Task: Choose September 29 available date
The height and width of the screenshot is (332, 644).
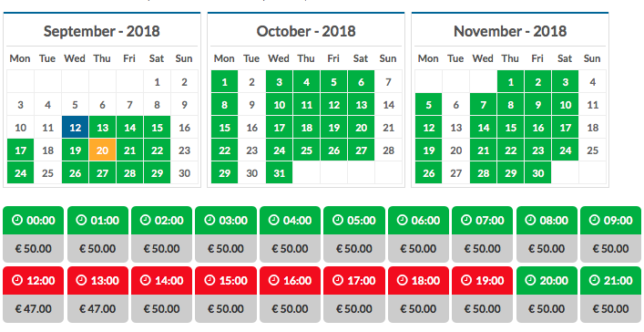Action: pos(157,172)
